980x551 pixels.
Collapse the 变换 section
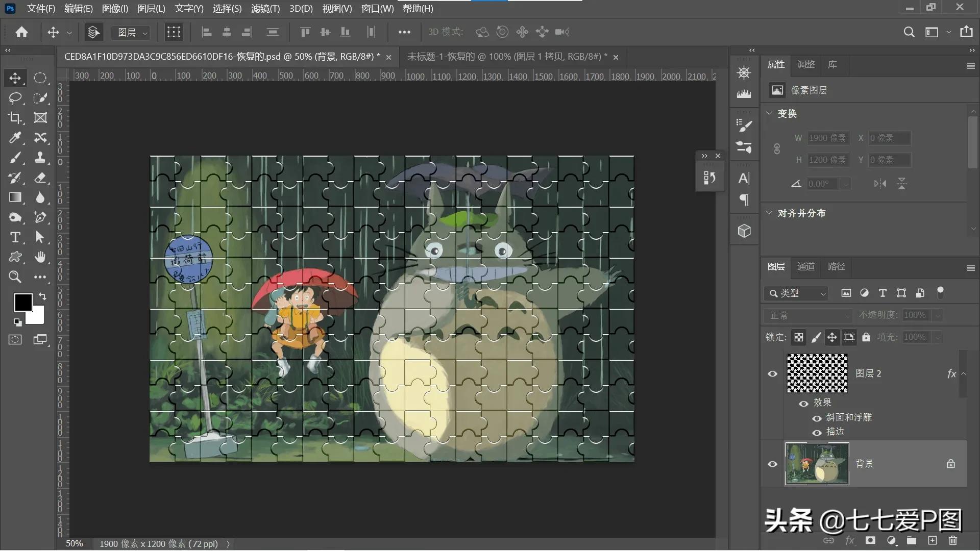(x=769, y=113)
